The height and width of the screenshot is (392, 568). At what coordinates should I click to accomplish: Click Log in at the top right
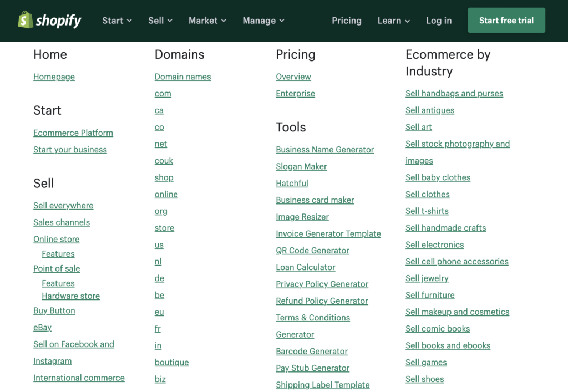pyautogui.click(x=439, y=21)
